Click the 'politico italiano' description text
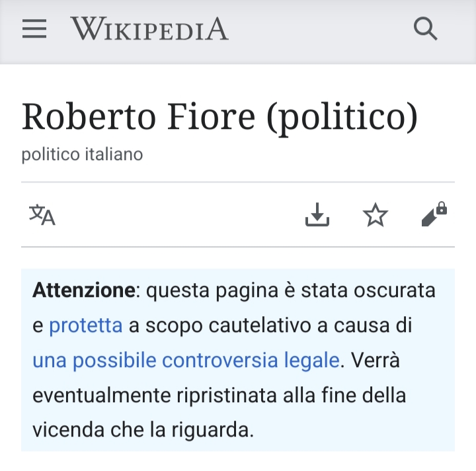Image resolution: width=476 pixels, height=471 pixels. click(82, 154)
